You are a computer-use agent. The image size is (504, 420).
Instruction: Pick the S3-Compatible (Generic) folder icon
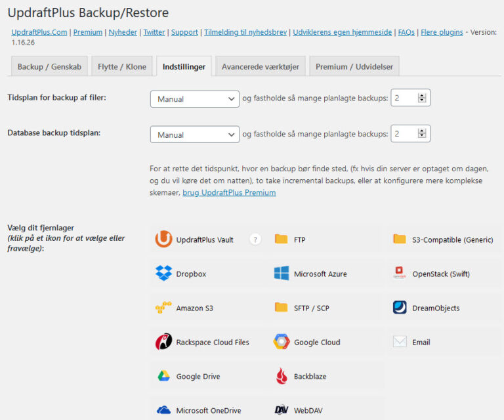(x=400, y=239)
